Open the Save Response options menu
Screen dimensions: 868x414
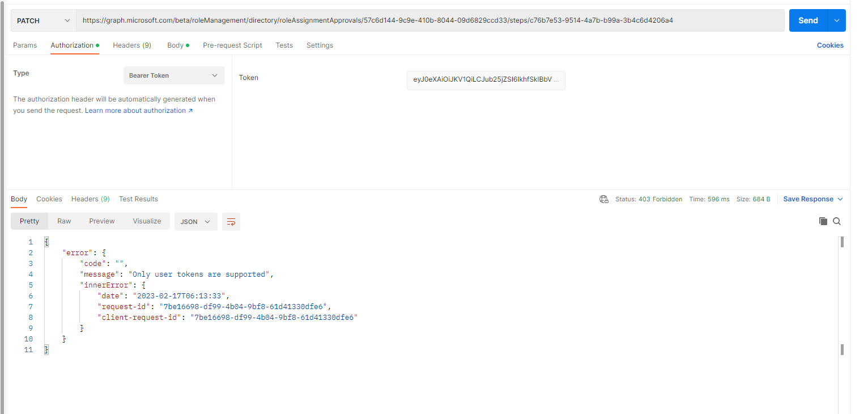coord(840,199)
